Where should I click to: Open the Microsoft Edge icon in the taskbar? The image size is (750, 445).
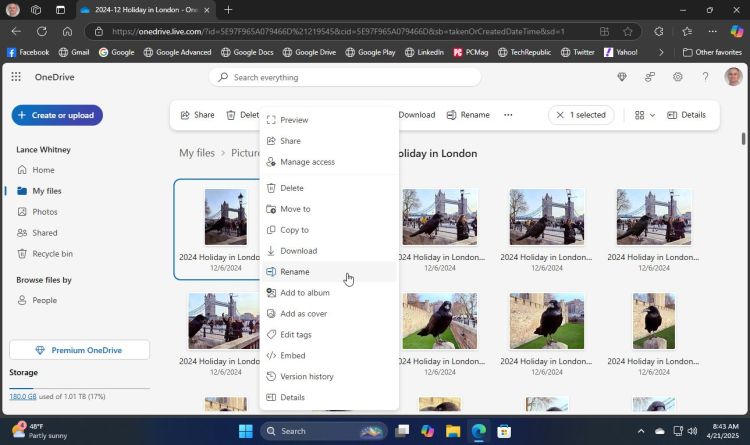tap(479, 431)
